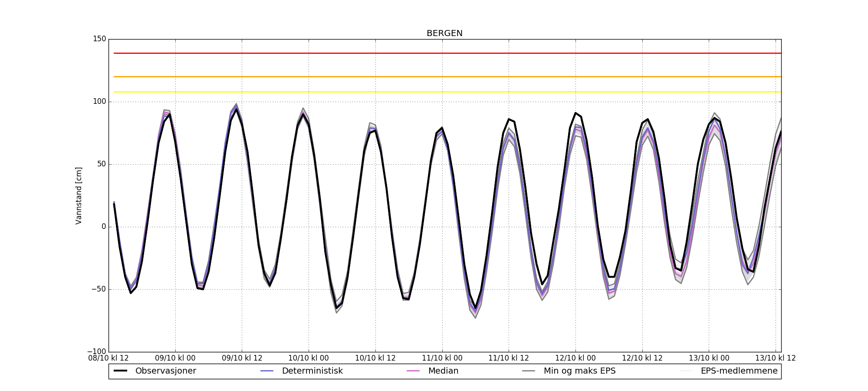Click the orange horizontal threshold line
Image resolution: width=868 pixels, height=391 pixels.
pos(447,77)
